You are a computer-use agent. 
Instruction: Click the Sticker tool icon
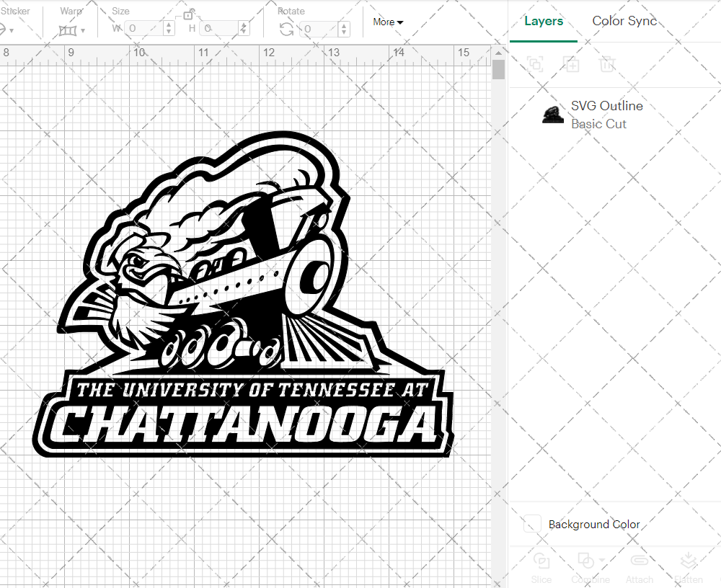[4, 28]
